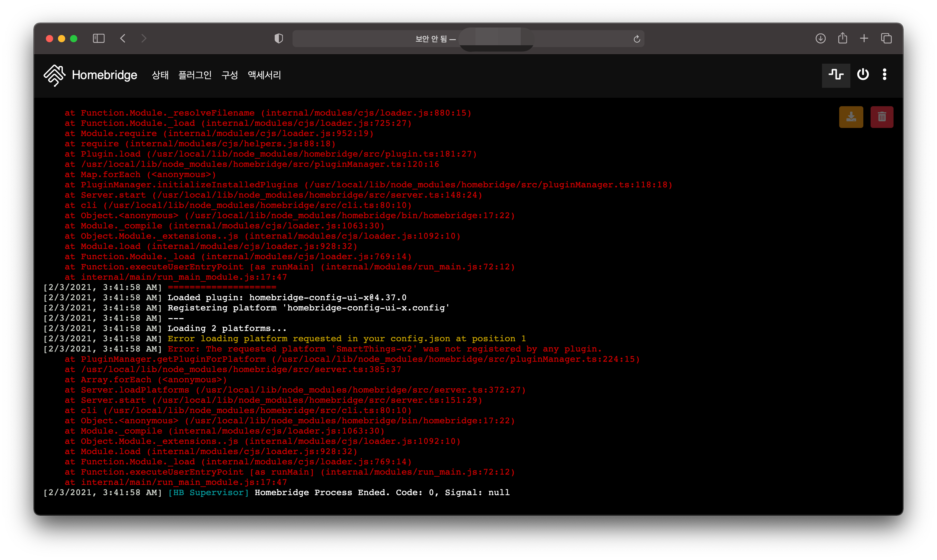Open the three-dot options menu
This screenshot has height=560, width=937.
tap(884, 74)
